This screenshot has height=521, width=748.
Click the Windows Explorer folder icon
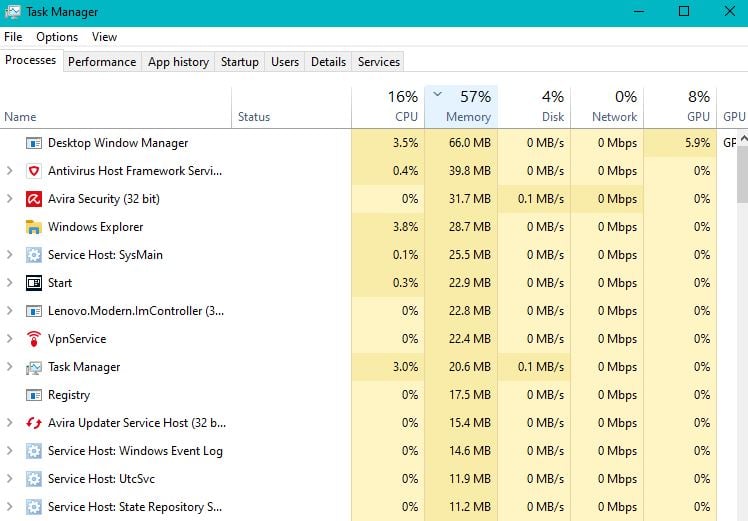[x=33, y=227]
